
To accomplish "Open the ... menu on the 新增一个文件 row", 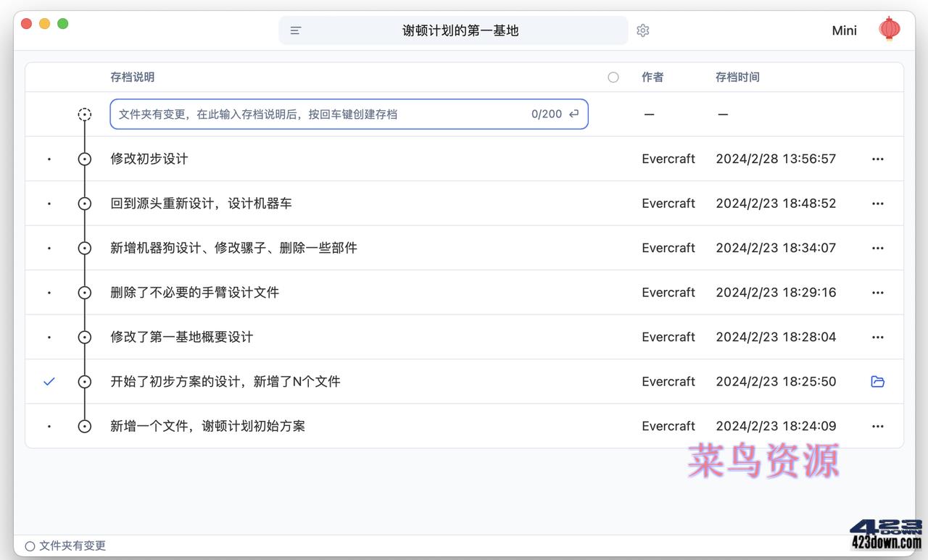I will click(x=877, y=426).
